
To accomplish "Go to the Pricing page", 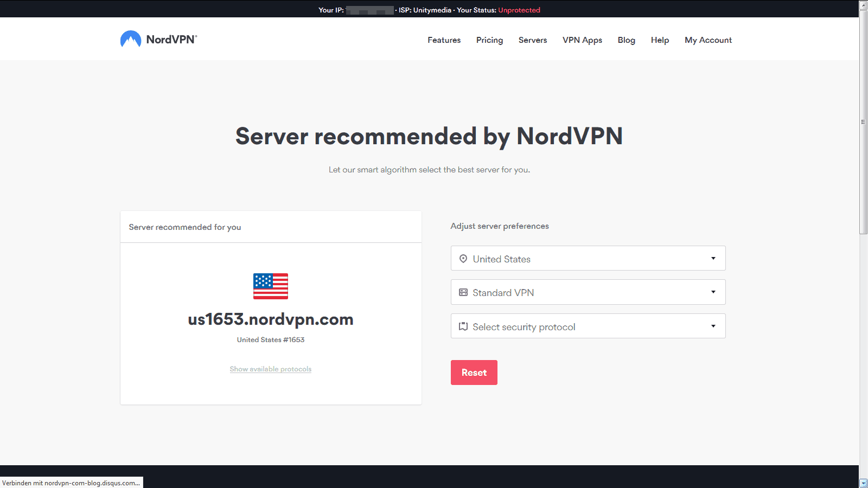I will click(489, 40).
